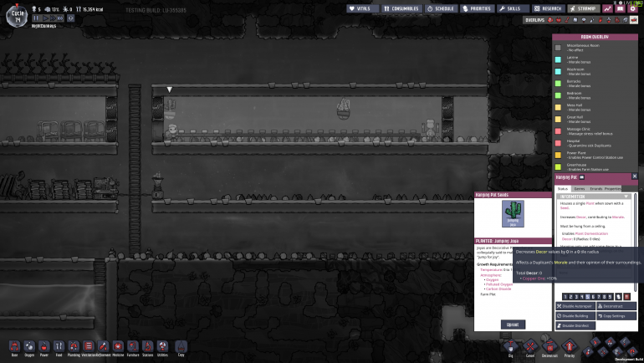Set building priority to 9
This screenshot has height=363, width=644.
[x=610, y=296]
